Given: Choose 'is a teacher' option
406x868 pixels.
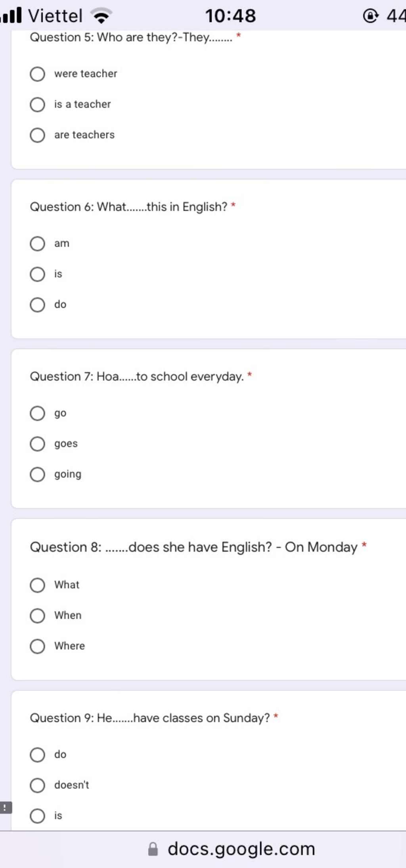Looking at the screenshot, I should pyautogui.click(x=37, y=105).
